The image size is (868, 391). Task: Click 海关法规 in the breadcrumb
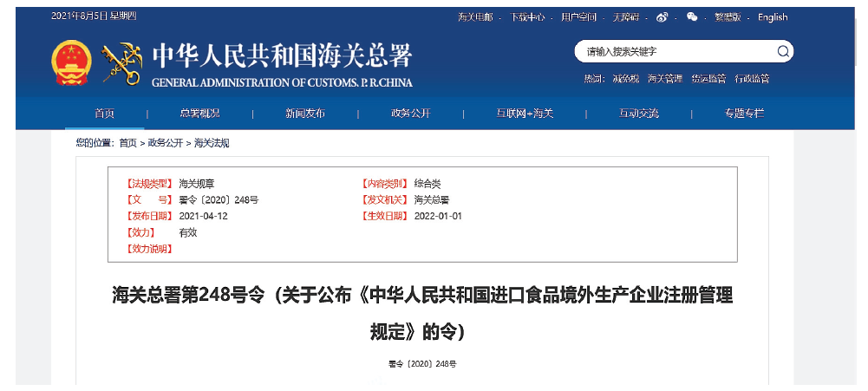(x=212, y=143)
